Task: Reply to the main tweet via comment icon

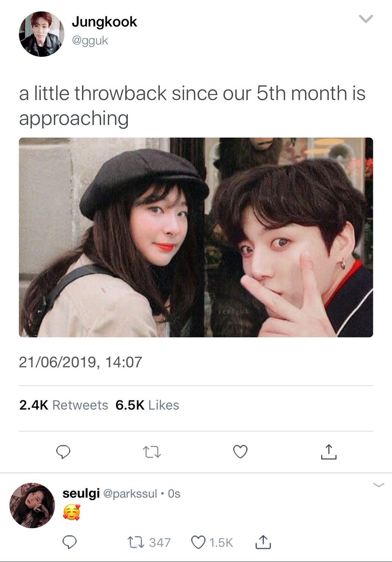Action: [x=63, y=451]
